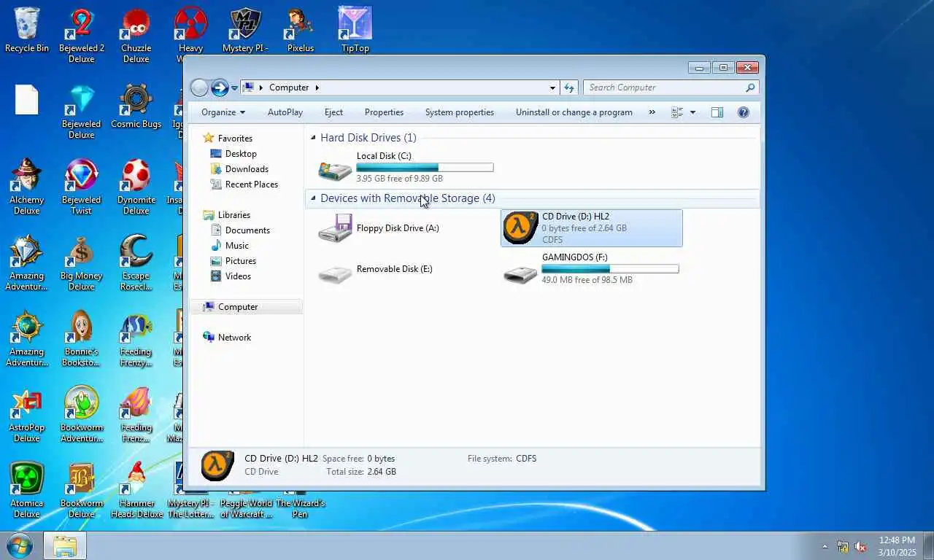Select the Dynomite Deluxe desktop shortcut
The height and width of the screenshot is (560, 934).
point(136,187)
